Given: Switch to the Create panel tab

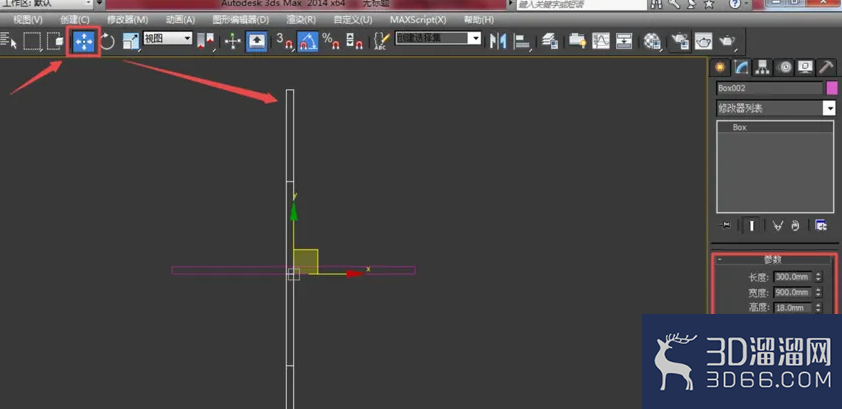Looking at the screenshot, I should 719,67.
